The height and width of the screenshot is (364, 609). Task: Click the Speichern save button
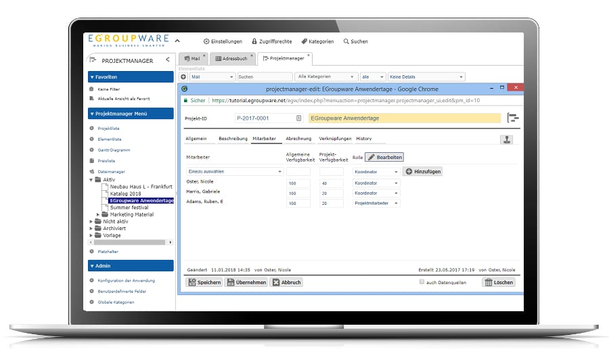coord(204,282)
